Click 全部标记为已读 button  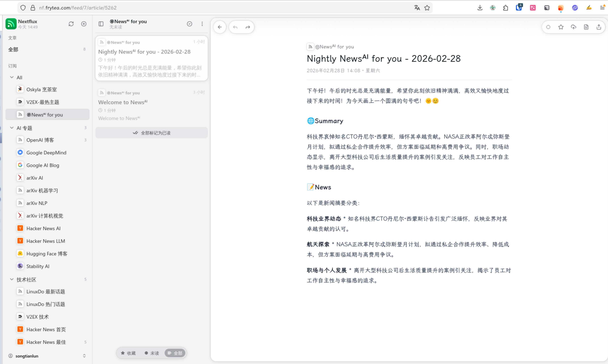pos(151,133)
